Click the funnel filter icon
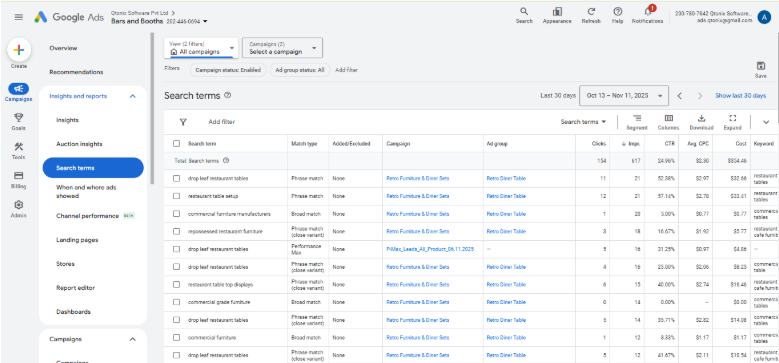 (x=183, y=122)
